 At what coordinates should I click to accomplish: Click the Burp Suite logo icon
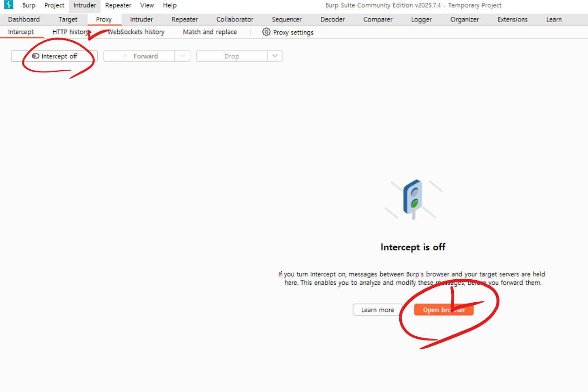coord(8,5)
